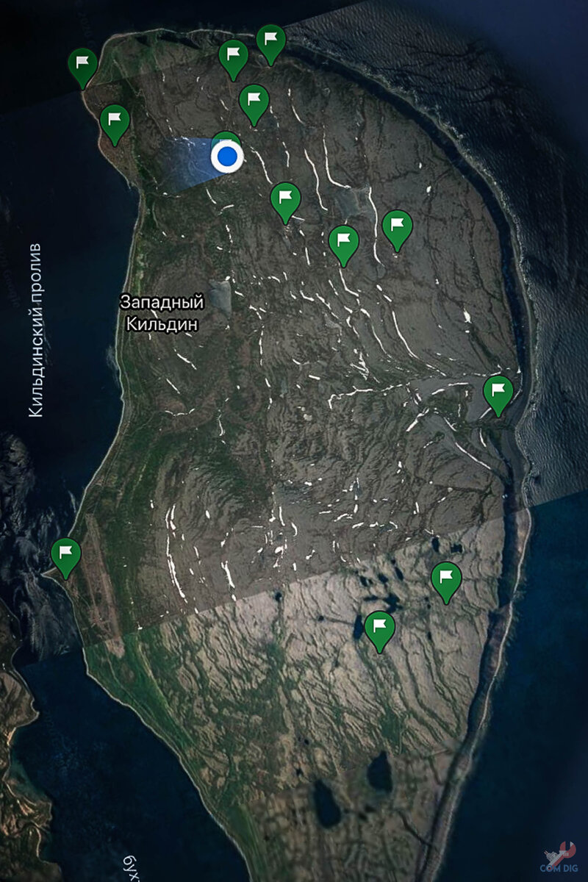
Task: Tap the right flag of the central-north pair
Action: pos(397,230)
